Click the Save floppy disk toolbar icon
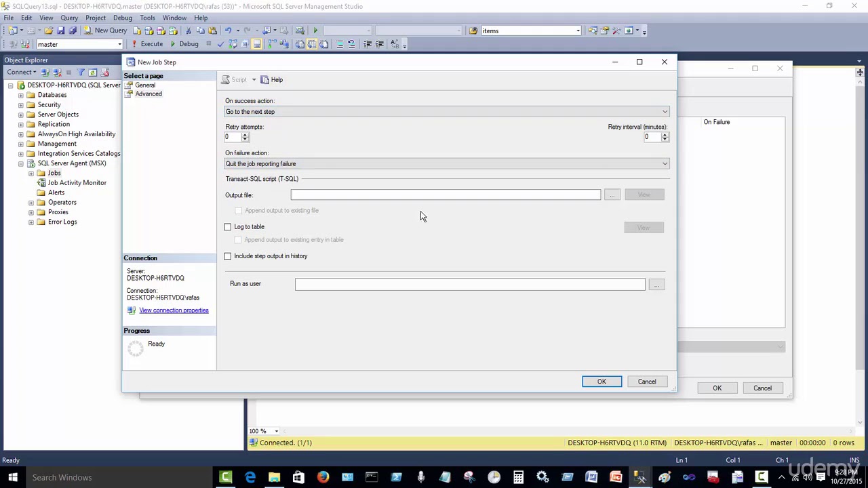This screenshot has height=488, width=868. (x=60, y=30)
